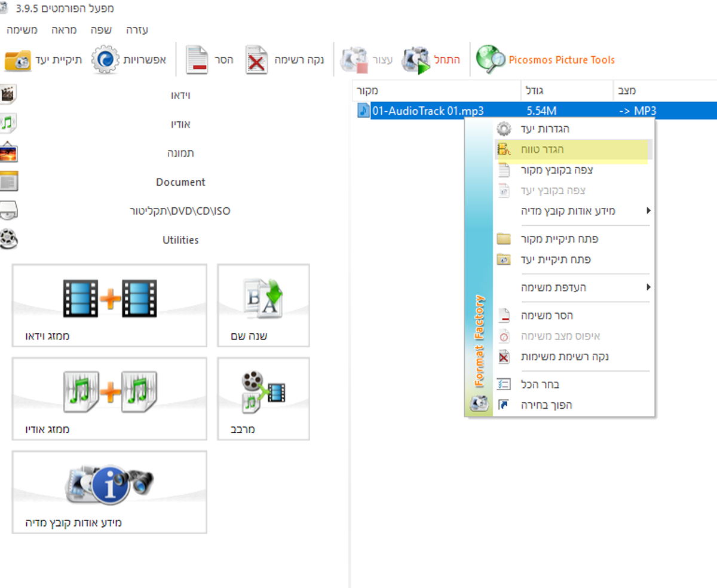The image size is (717, 588).
Task: Click the וידאו category label
Action: tap(181, 95)
